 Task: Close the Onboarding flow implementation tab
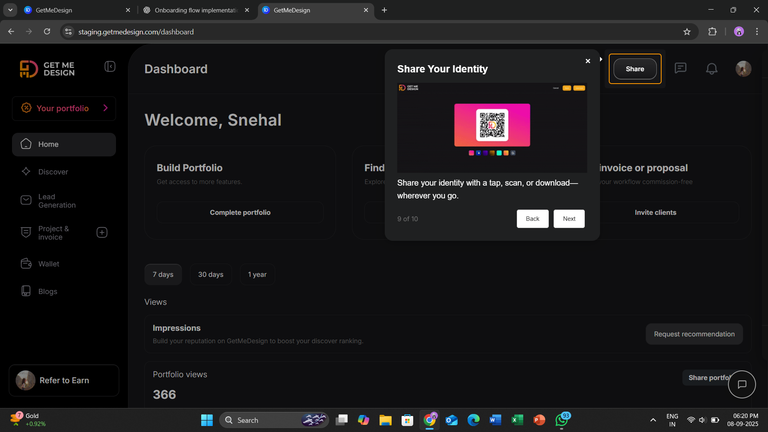click(247, 10)
